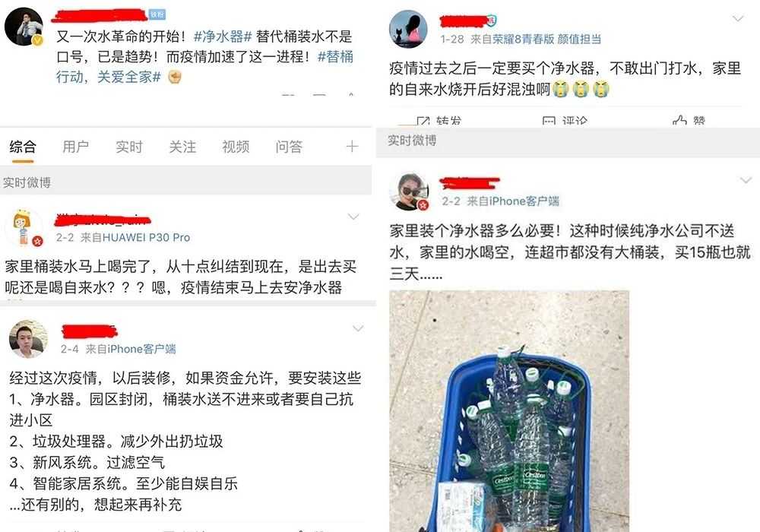Viewport: 760px width, 532px height.
Task: Open the #净水器# hashtag link
Action: click(x=223, y=36)
